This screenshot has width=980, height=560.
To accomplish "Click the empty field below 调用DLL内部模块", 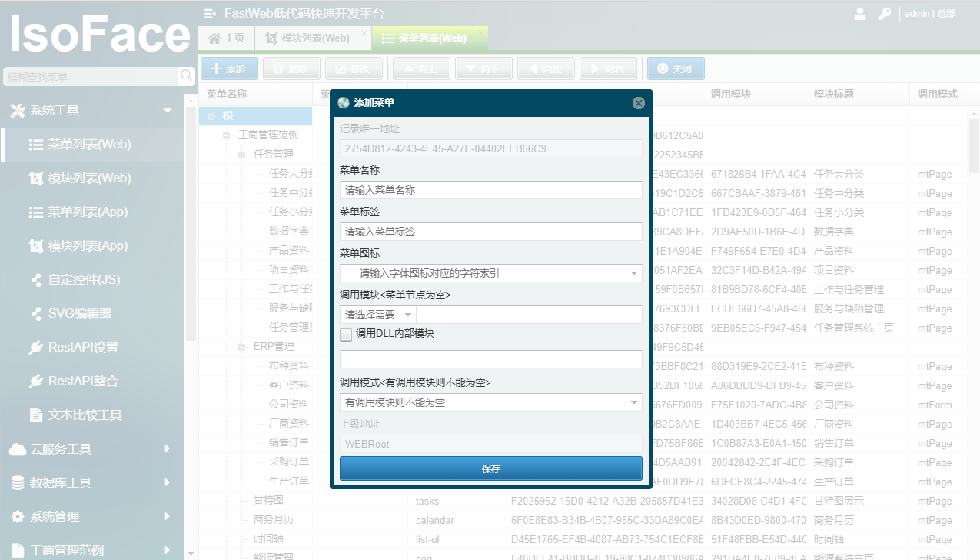I will click(490, 359).
